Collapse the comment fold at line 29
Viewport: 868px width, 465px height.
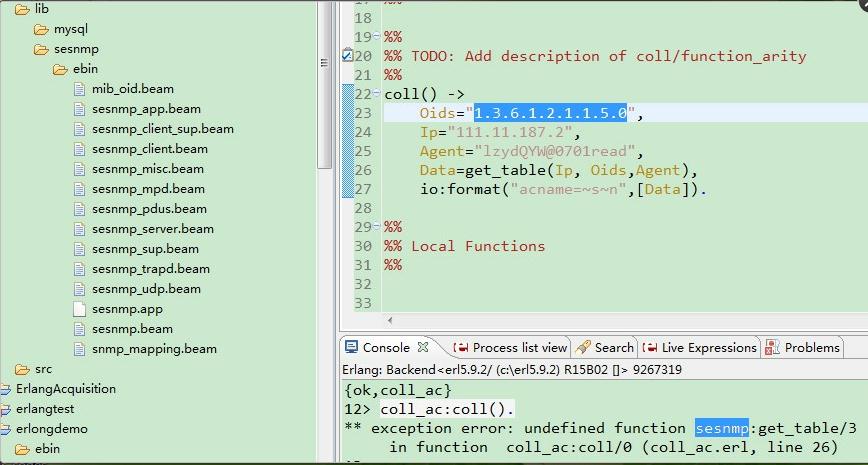[x=376, y=225]
